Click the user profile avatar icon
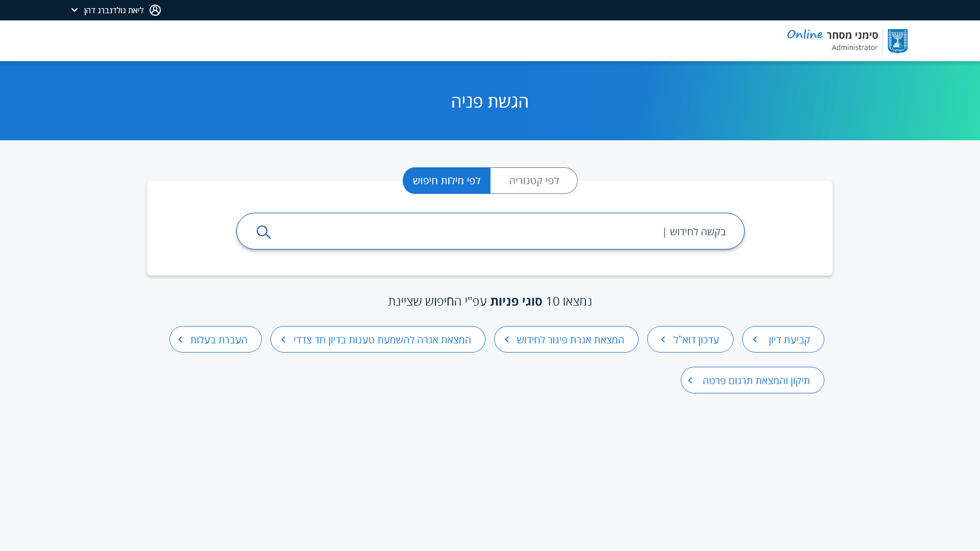 155,10
